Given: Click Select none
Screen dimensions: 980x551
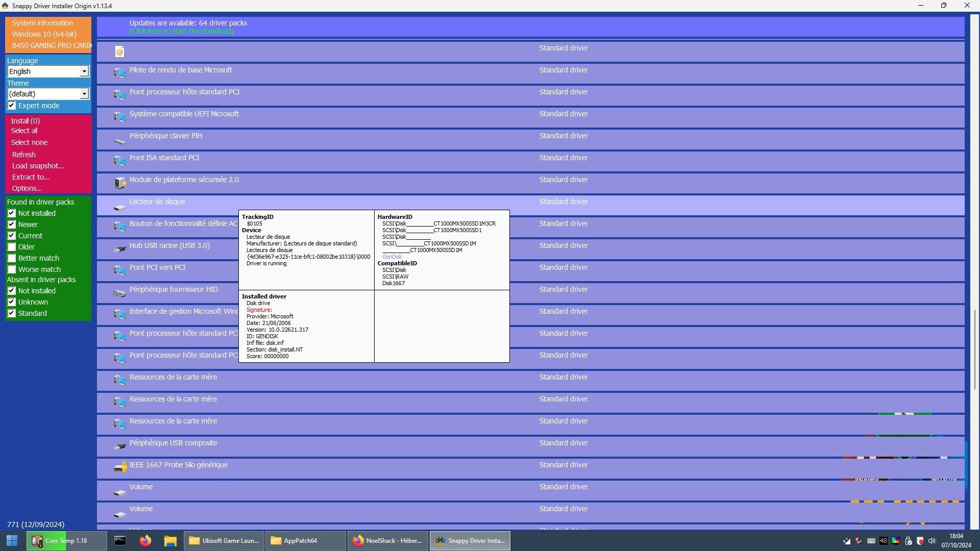Looking at the screenshot, I should [29, 142].
